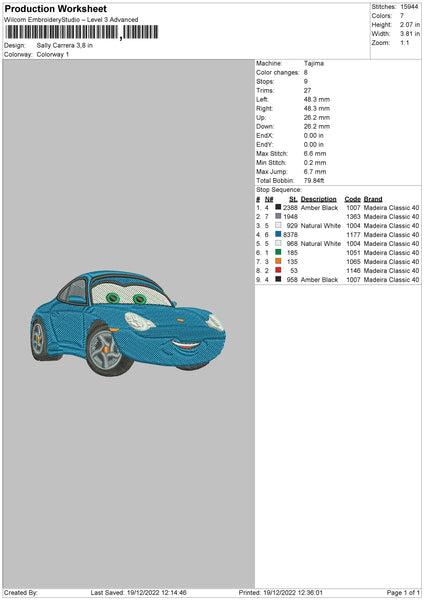
Task: Click the red swatch for code 1146
Action: tap(278, 270)
